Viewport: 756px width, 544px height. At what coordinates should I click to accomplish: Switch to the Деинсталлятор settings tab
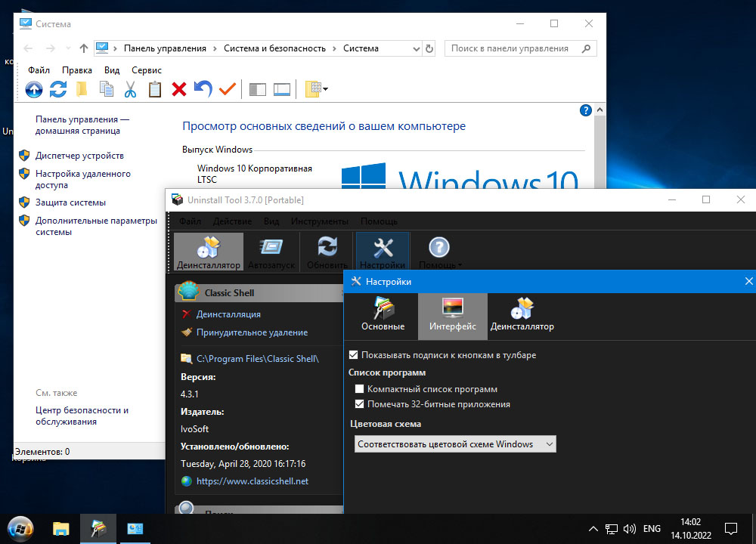click(x=522, y=315)
